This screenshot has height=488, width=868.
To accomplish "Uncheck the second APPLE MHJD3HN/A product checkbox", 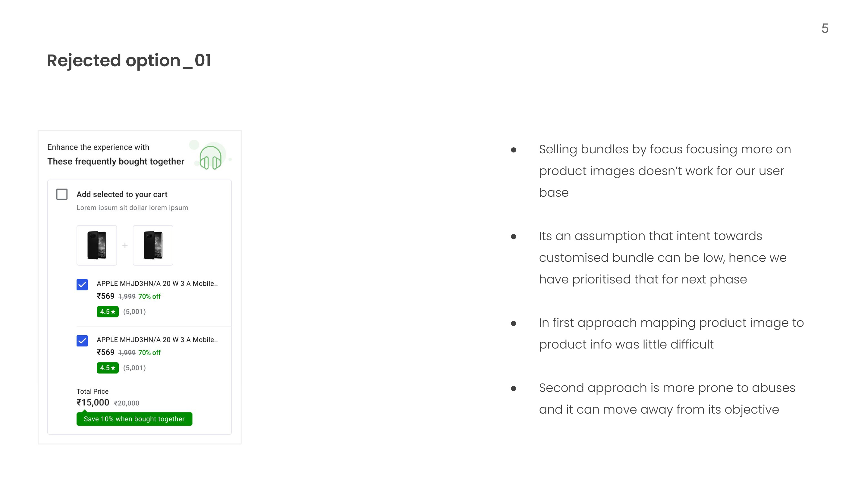I will [x=82, y=341].
